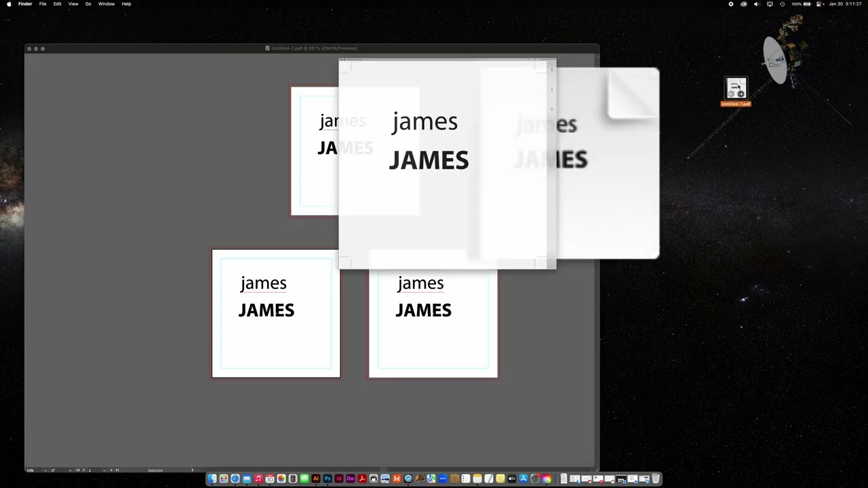The image size is (868, 488).
Task: Click the Finder icon in the Dock
Action: pyautogui.click(x=212, y=479)
